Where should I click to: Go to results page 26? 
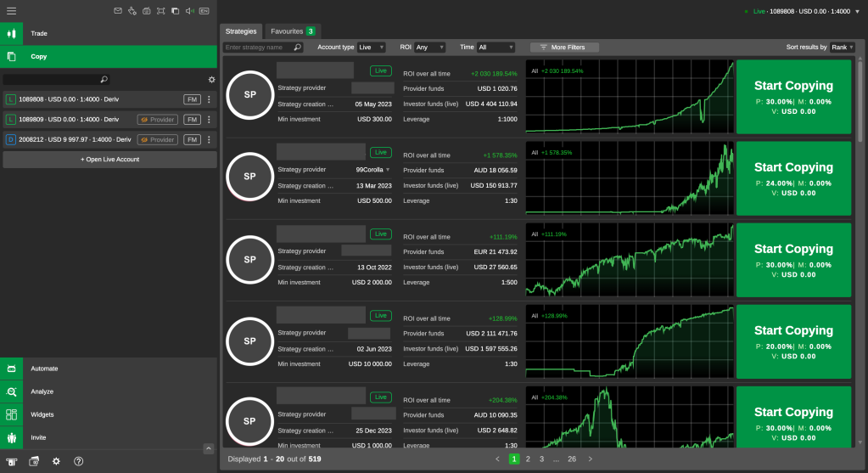click(x=572, y=459)
